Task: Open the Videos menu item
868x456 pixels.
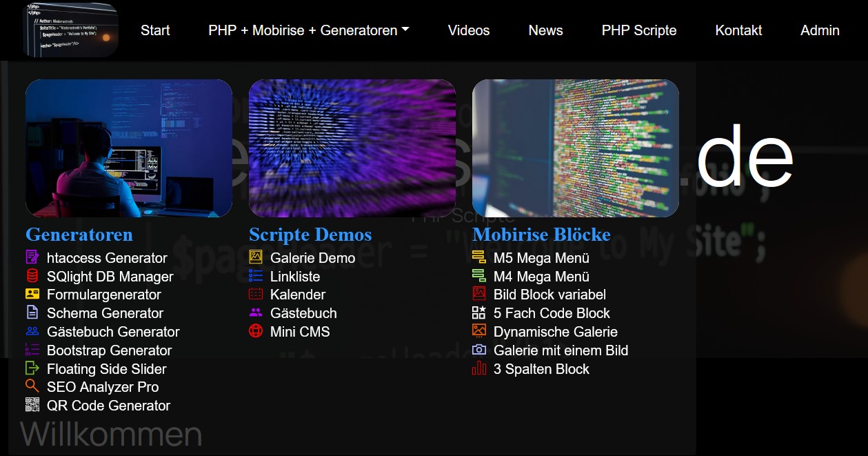Action: click(469, 30)
